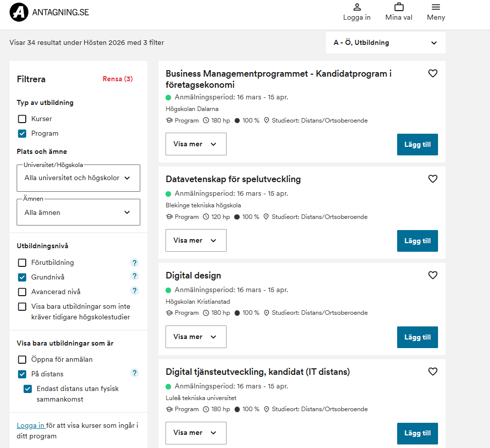The width and height of the screenshot is (490, 448).
Task: Click the Antagning.se logo icon
Action: [19, 13]
